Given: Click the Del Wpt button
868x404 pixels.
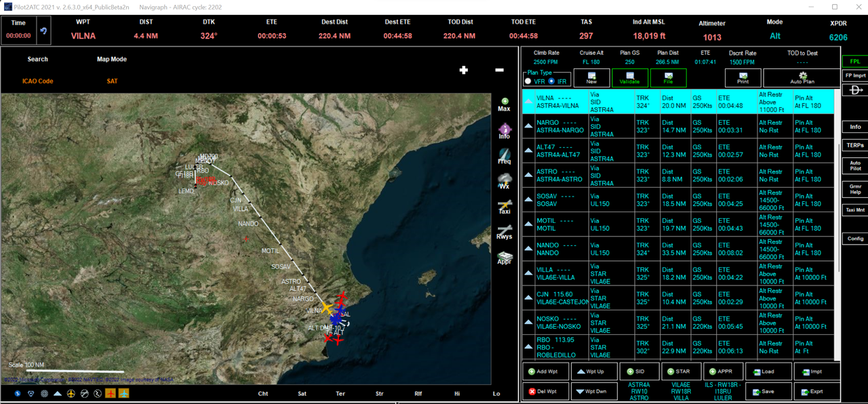Looking at the screenshot, I should [x=545, y=391].
